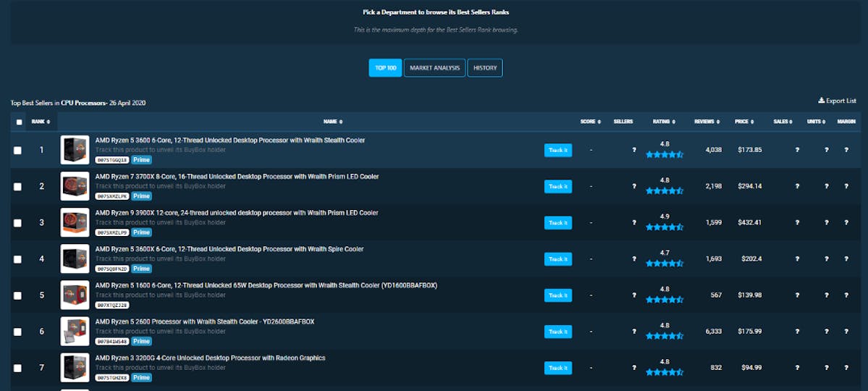Sort table by RANK column
868x391 pixels.
41,122
